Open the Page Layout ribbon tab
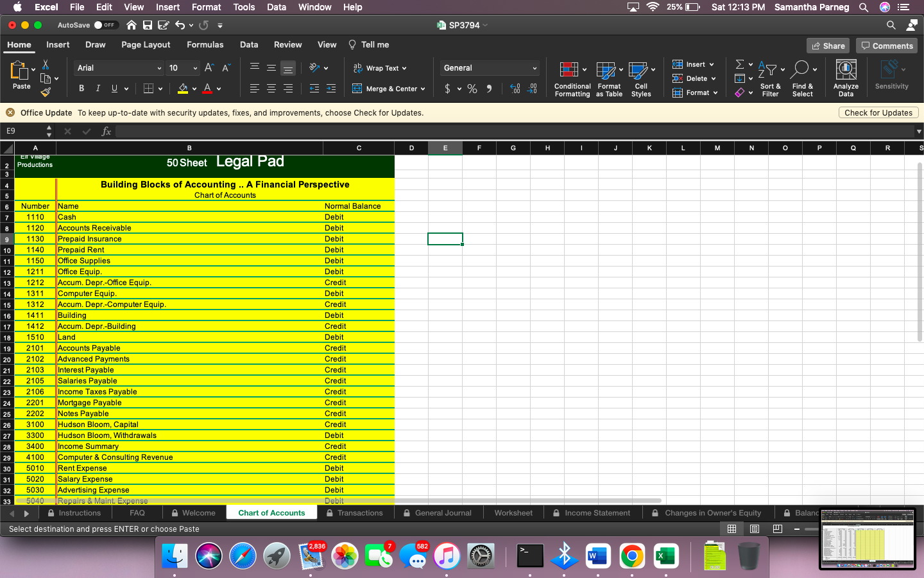 [x=146, y=45]
